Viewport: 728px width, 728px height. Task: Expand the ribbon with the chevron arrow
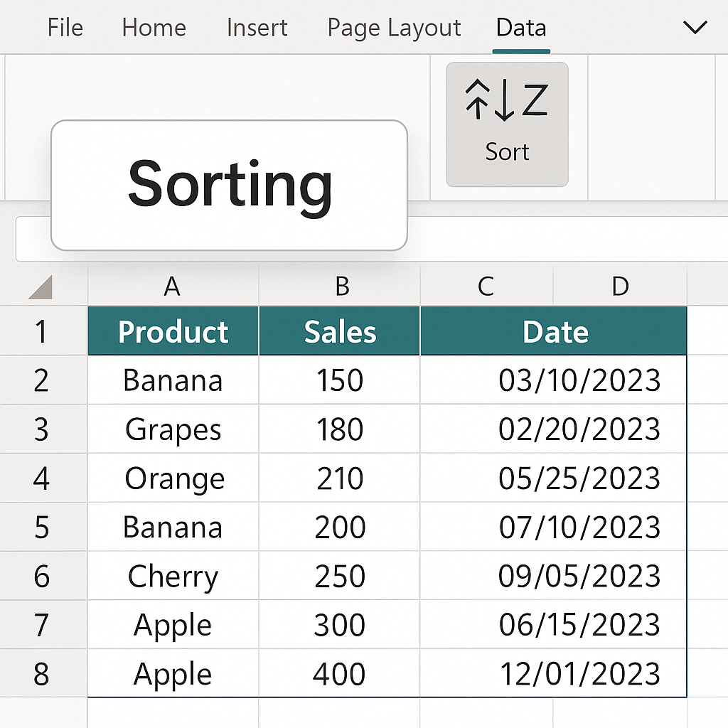[694, 28]
